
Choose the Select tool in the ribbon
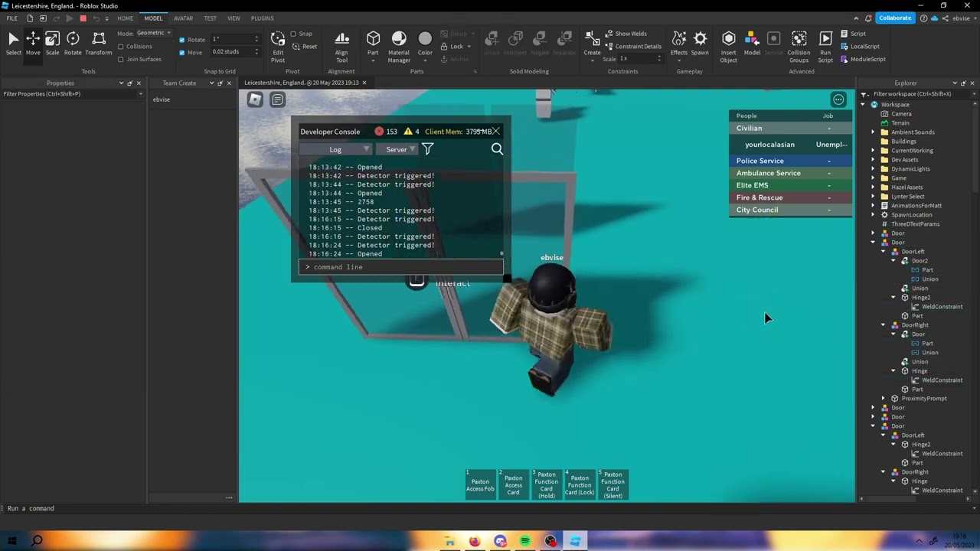point(14,44)
